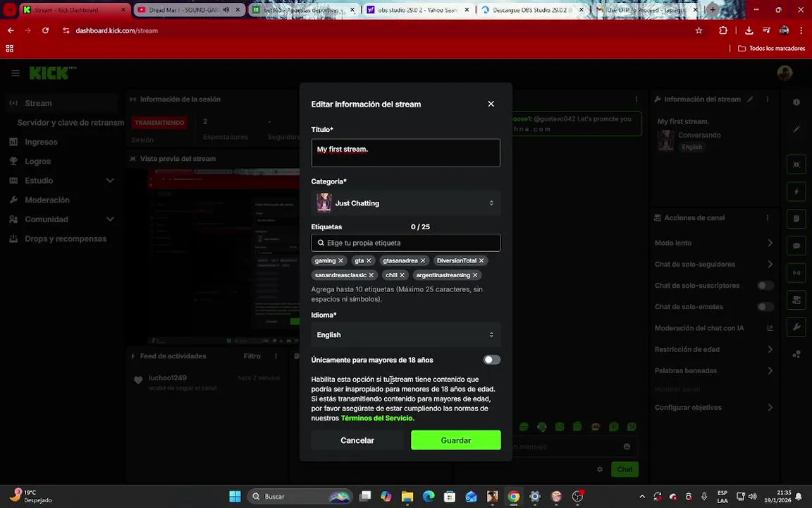Screen dimensions: 812x508
Task: Open the emoji picker in chat input
Action: (627, 447)
